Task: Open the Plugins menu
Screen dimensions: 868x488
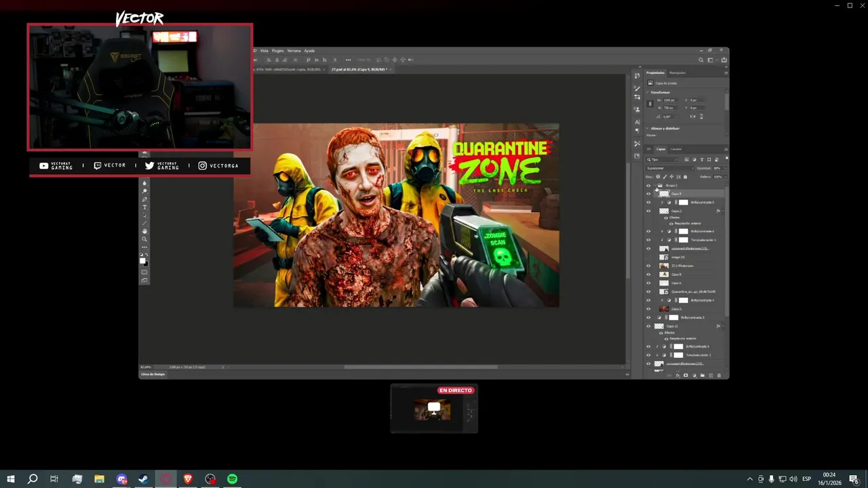Action: (x=278, y=50)
